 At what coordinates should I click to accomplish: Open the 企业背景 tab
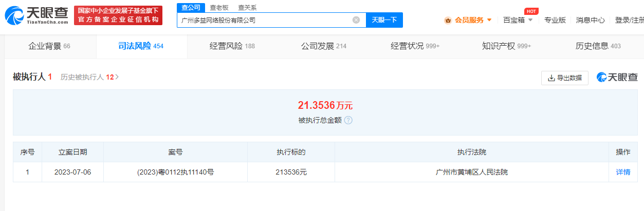[x=49, y=46]
